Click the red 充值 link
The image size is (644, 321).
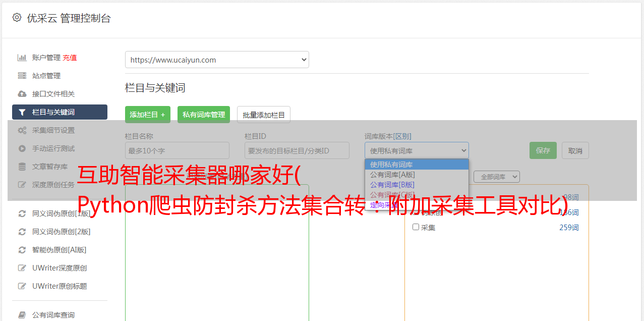[70, 58]
